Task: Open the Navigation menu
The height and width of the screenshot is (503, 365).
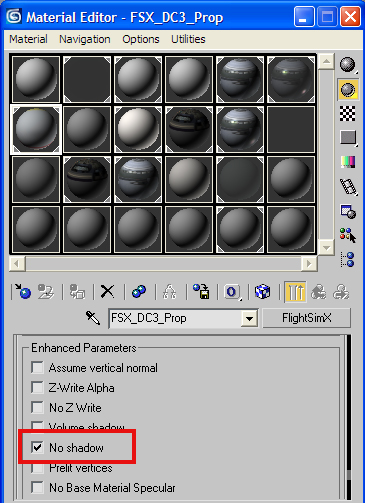Action: pyautogui.click(x=85, y=39)
